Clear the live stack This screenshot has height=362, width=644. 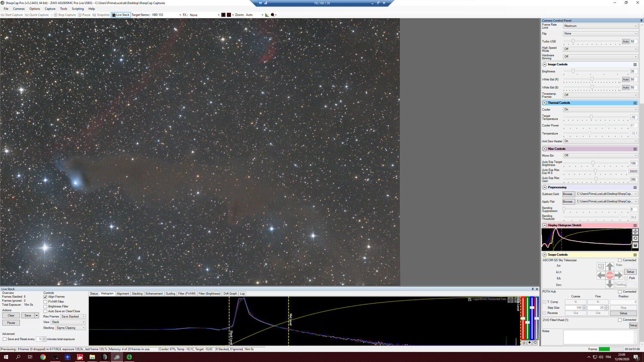point(11,316)
